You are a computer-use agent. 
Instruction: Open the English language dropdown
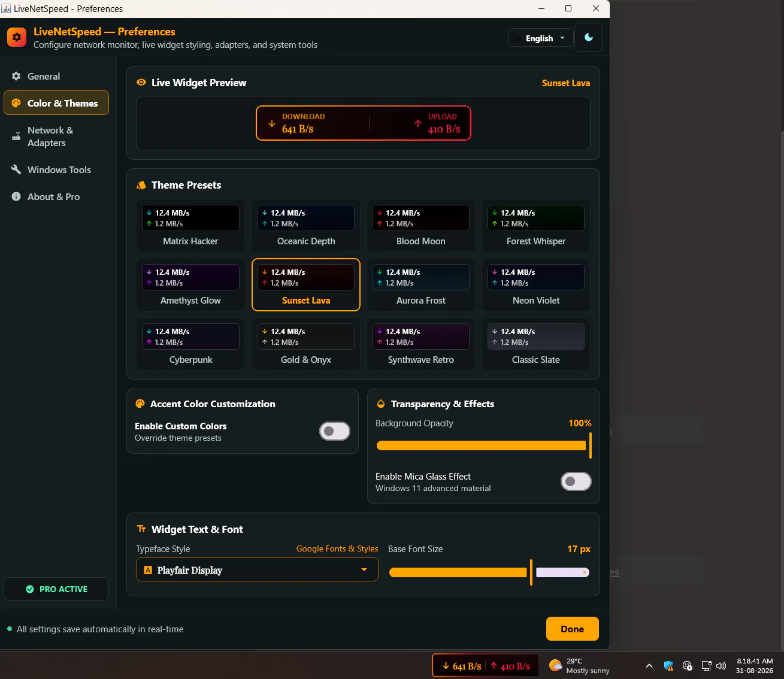point(540,38)
